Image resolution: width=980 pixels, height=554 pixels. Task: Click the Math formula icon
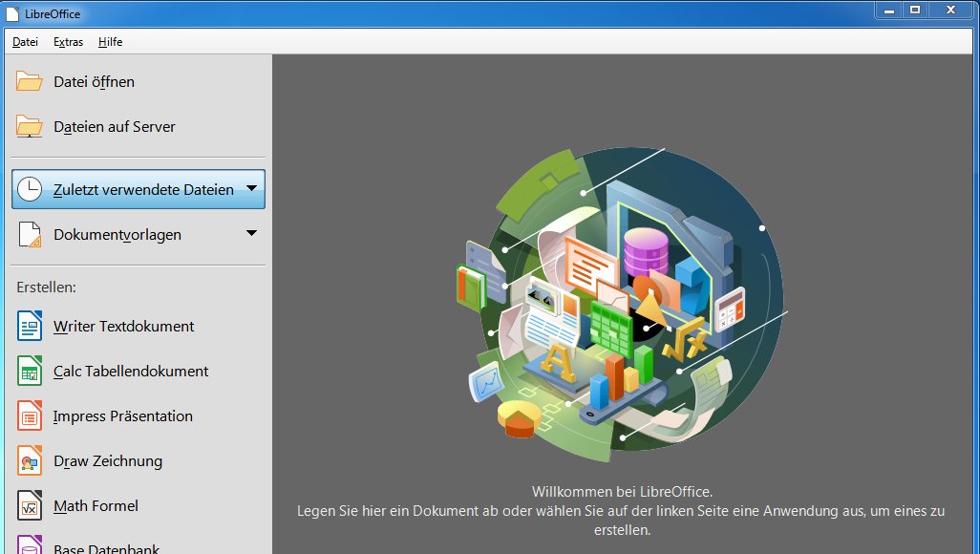[x=30, y=506]
